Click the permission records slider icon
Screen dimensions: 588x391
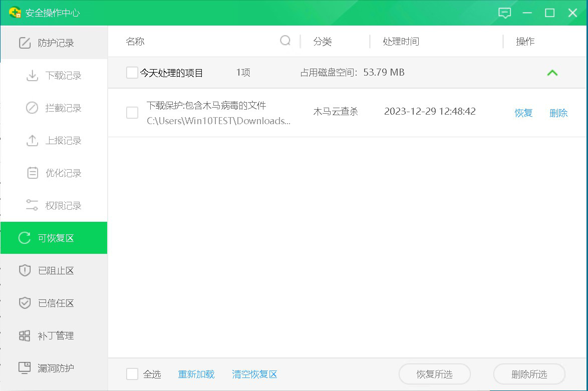32,205
